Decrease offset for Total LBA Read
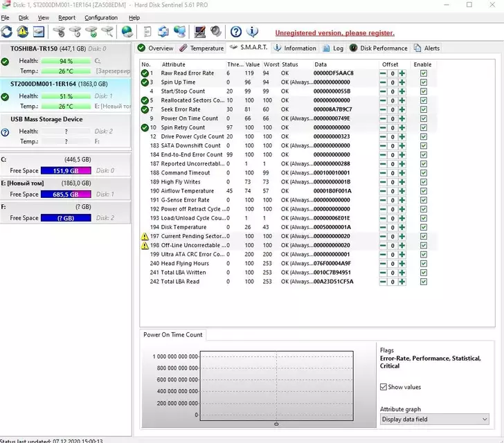504x443 pixels. point(383,282)
